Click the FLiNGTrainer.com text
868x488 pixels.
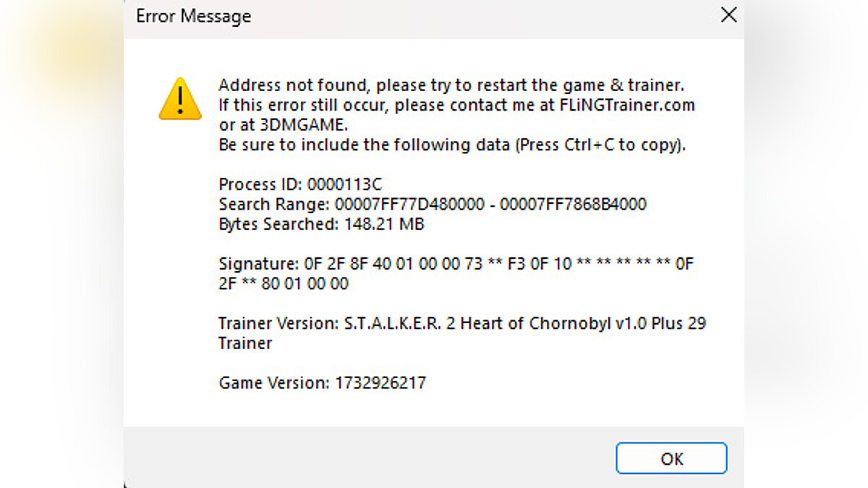pos(626,105)
